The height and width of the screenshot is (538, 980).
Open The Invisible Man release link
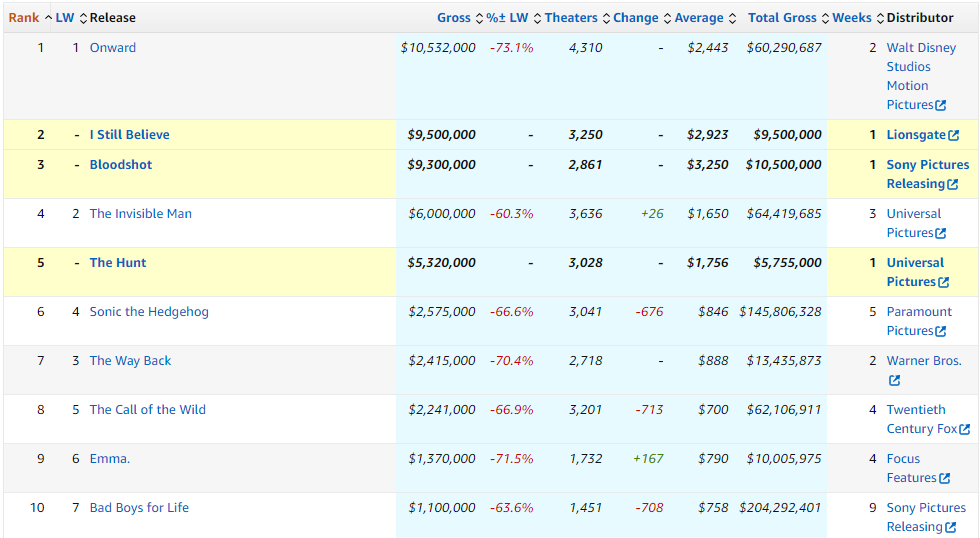[141, 214]
